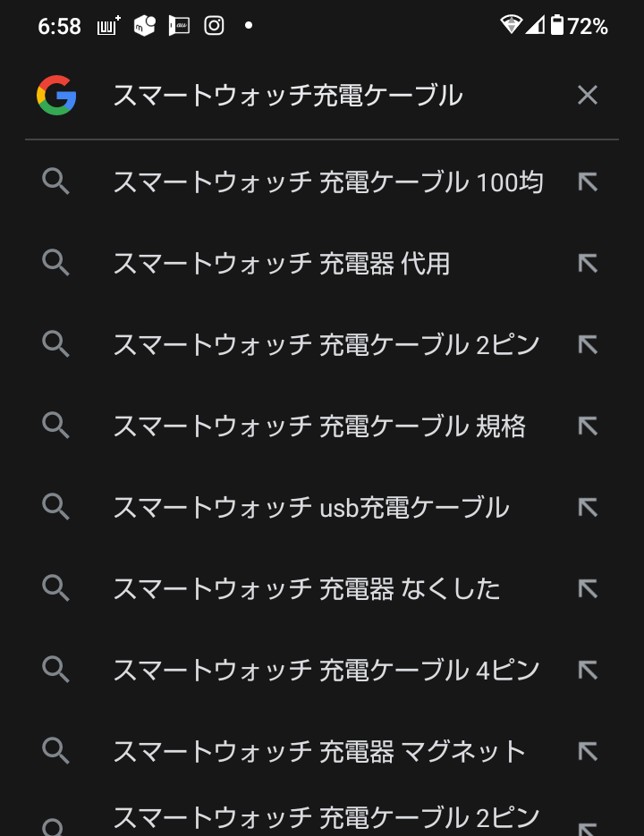Clear the search text with X icon
Viewport: 644px width, 836px height.
(587, 95)
